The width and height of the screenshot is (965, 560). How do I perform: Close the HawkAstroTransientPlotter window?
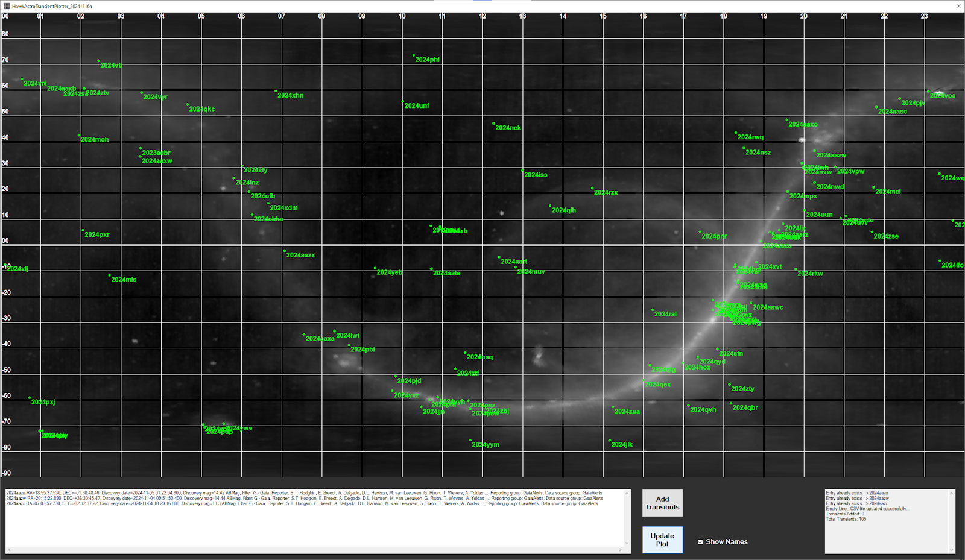pyautogui.click(x=958, y=6)
